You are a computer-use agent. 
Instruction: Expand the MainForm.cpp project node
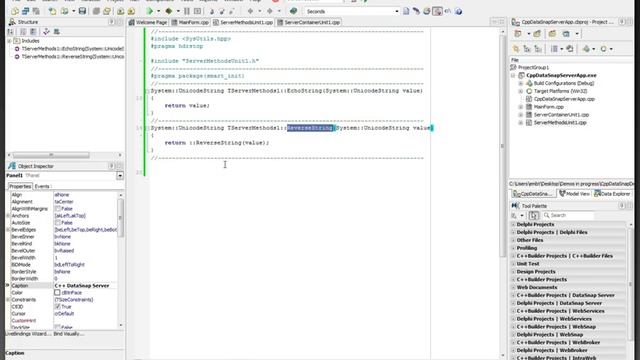click(x=521, y=107)
